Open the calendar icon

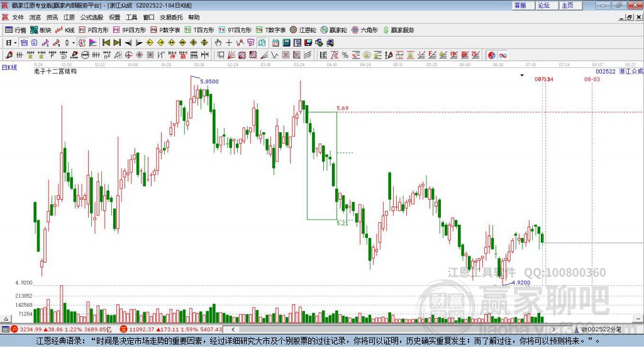click(275, 43)
